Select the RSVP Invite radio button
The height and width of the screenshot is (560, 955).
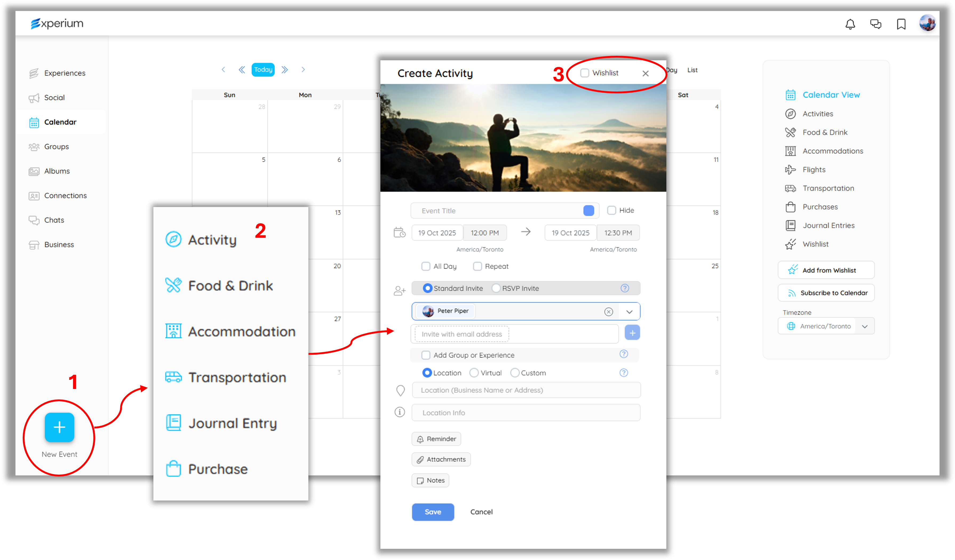point(496,288)
